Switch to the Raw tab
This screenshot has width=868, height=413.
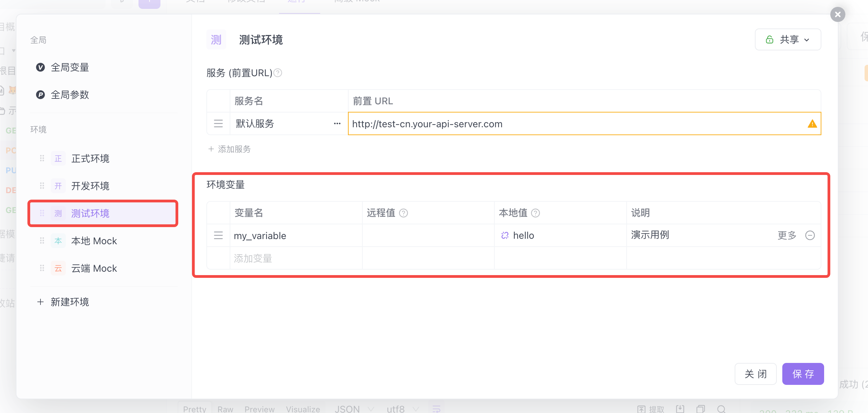click(x=225, y=409)
